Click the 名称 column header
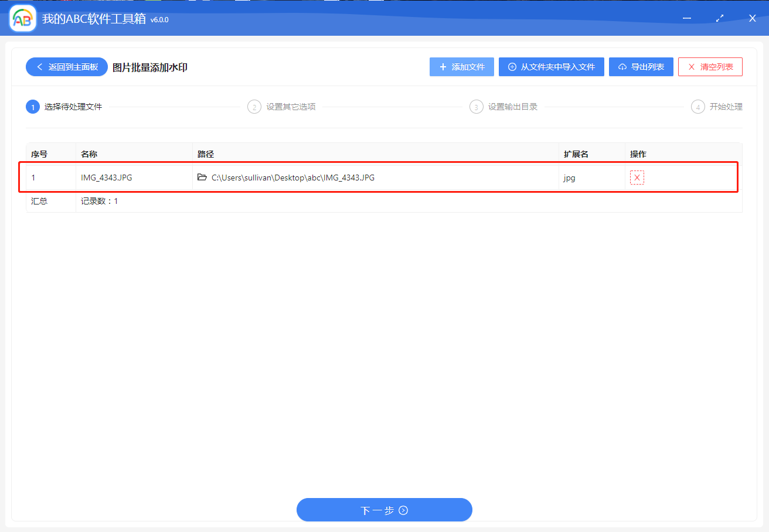The height and width of the screenshot is (532, 769). coord(89,154)
